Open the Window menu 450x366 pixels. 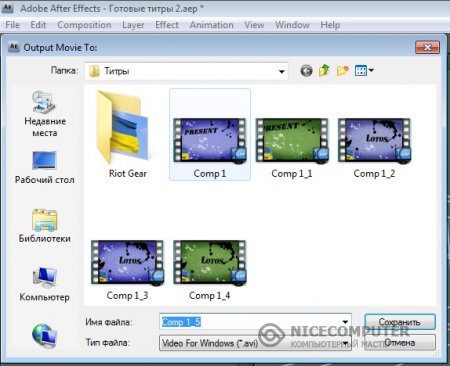click(x=292, y=25)
